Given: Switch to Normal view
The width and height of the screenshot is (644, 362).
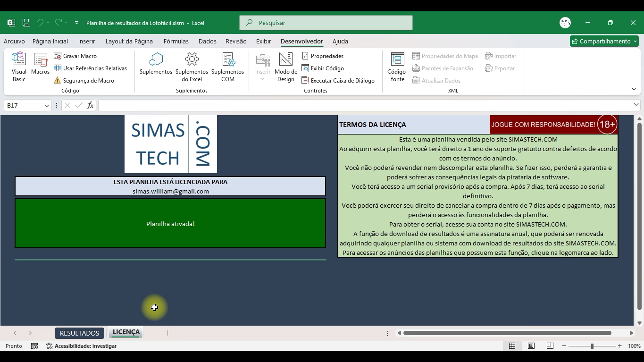Looking at the screenshot, I should 512,346.
